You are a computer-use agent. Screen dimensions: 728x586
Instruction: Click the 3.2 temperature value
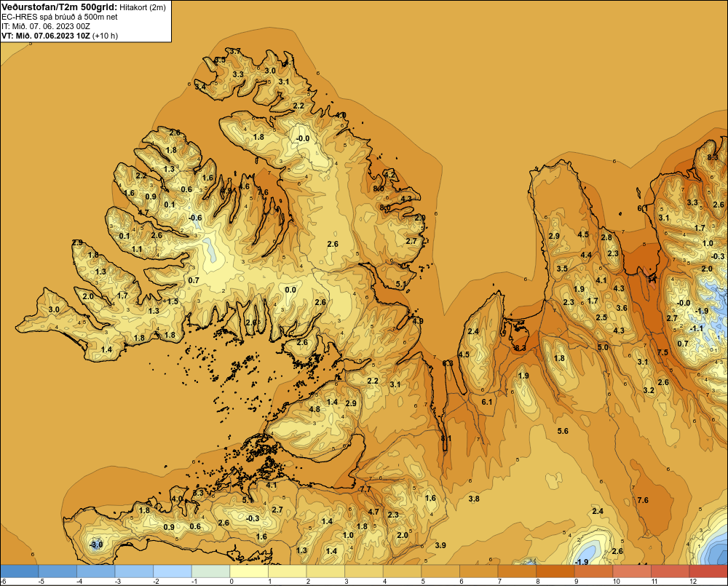click(649, 390)
